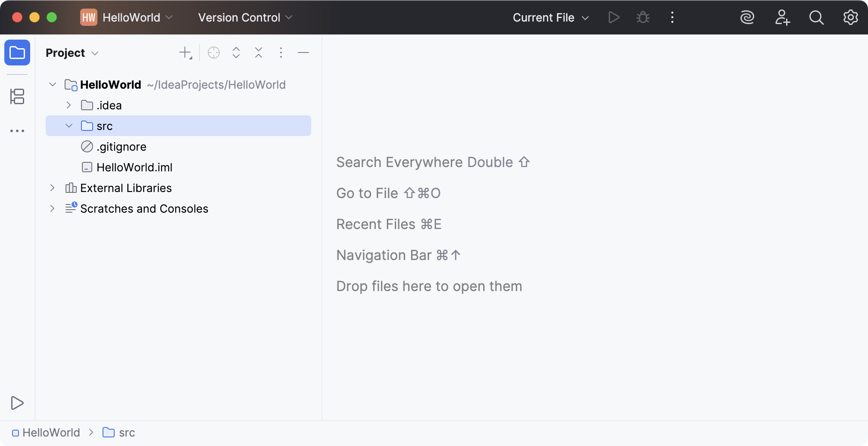Click Expand All in Project panel

coord(236,53)
